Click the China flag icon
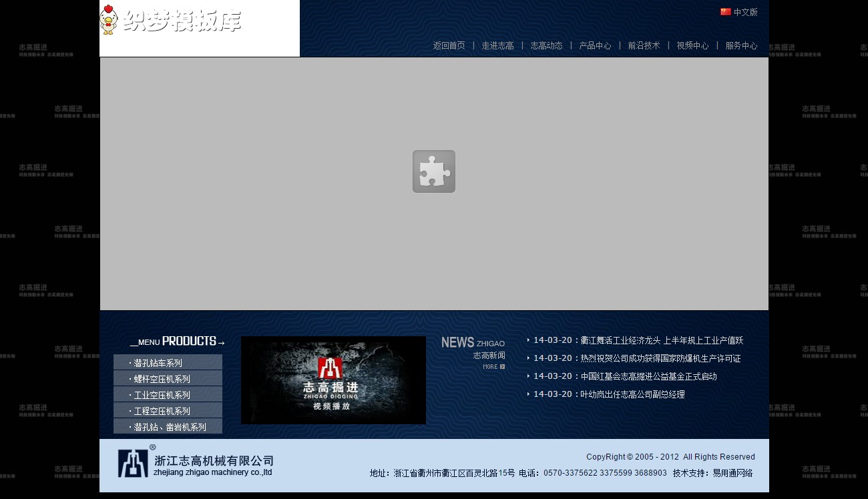The width and height of the screenshot is (868, 499). coord(725,12)
